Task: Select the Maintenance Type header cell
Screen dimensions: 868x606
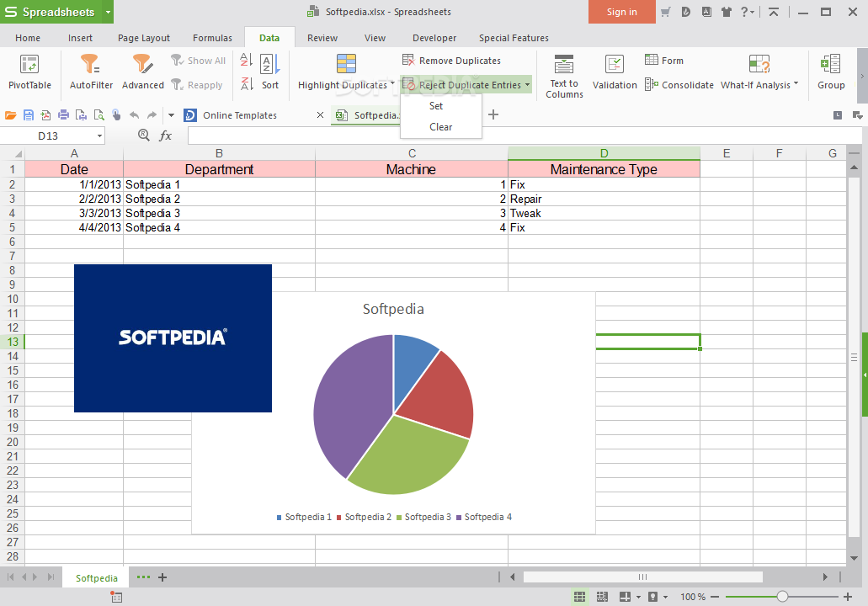Action: (x=604, y=169)
